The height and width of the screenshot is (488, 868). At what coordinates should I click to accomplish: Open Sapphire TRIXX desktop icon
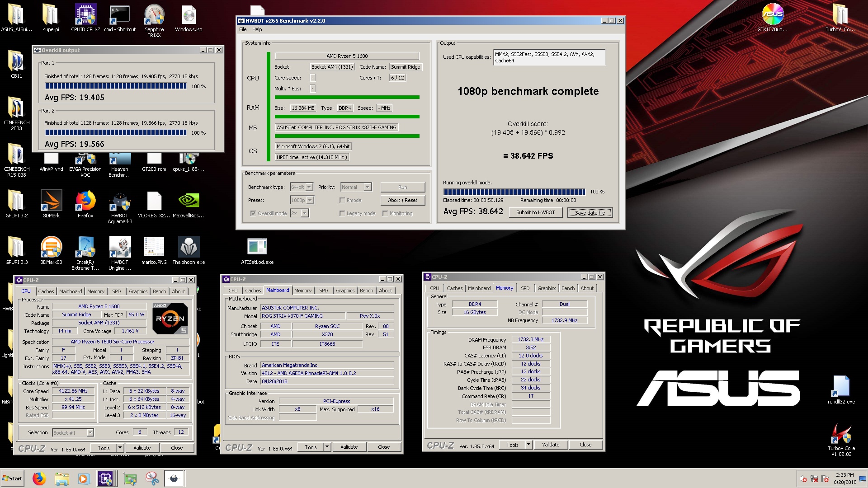(154, 21)
